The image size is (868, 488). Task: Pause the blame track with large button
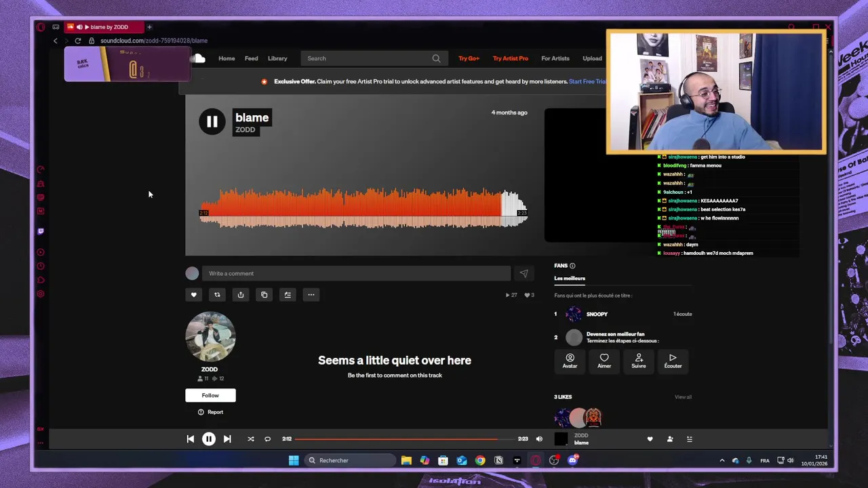(x=212, y=121)
